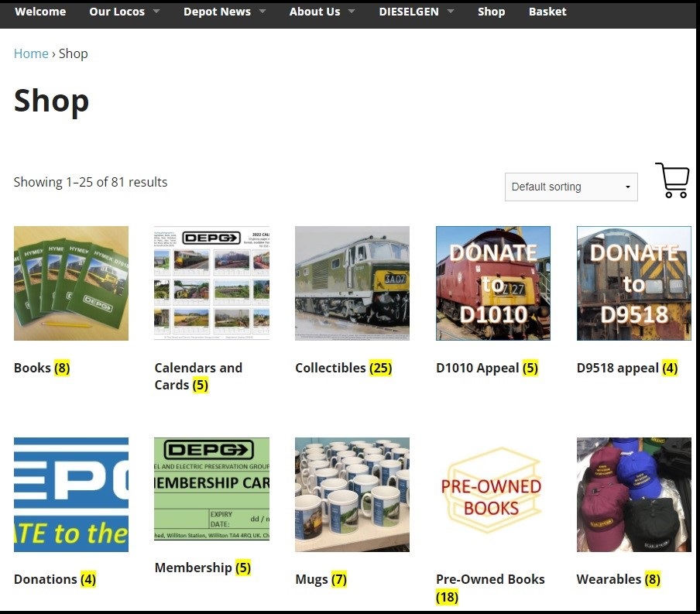The height and width of the screenshot is (614, 700).
Task: Click Shop in the navigation bar
Action: (491, 12)
